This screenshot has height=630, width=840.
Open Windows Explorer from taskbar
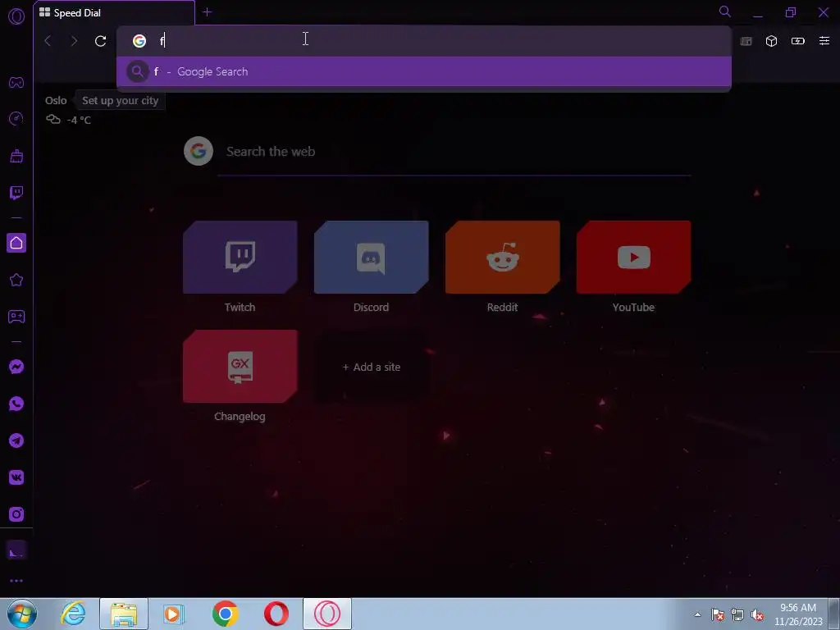pos(124,614)
